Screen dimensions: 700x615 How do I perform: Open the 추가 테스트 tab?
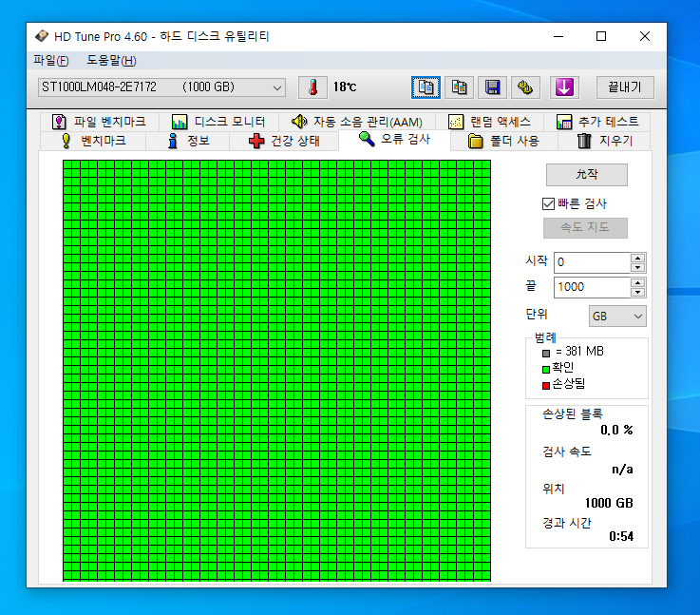pos(596,122)
